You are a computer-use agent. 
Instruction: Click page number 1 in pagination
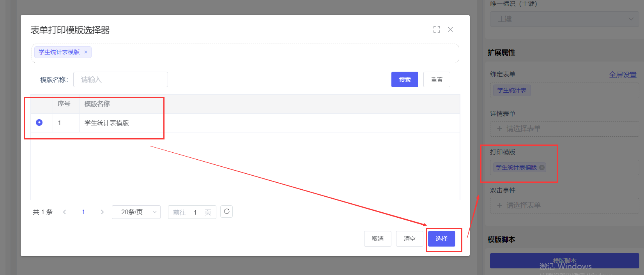pos(83,212)
